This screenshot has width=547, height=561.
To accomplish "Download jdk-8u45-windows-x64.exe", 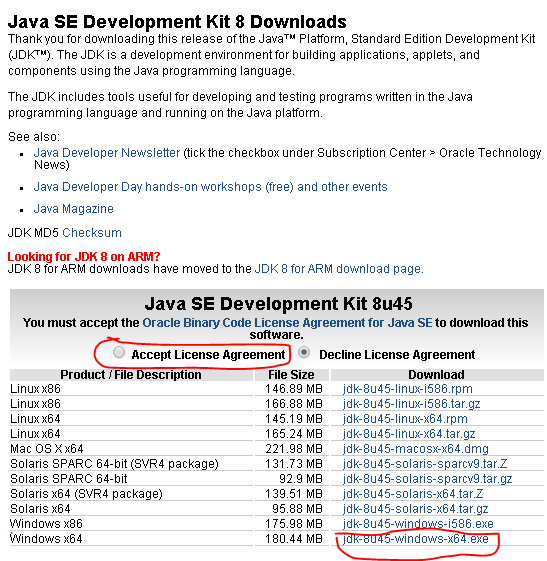I will 415,539.
